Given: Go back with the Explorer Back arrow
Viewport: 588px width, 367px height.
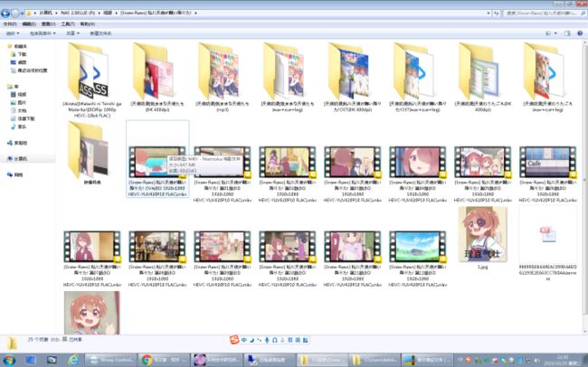Looking at the screenshot, I should tap(5, 14).
